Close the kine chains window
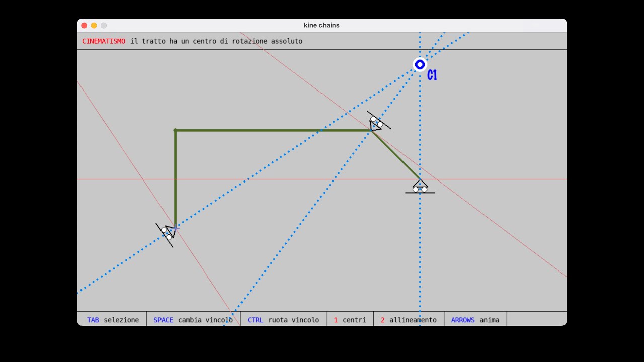Viewport: 644px width, 362px height. pos(84,25)
